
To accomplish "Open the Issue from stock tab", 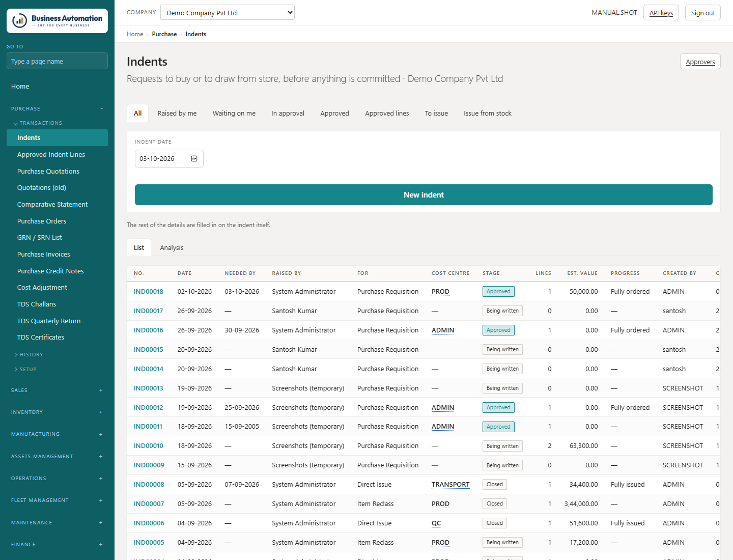I will [x=488, y=114].
